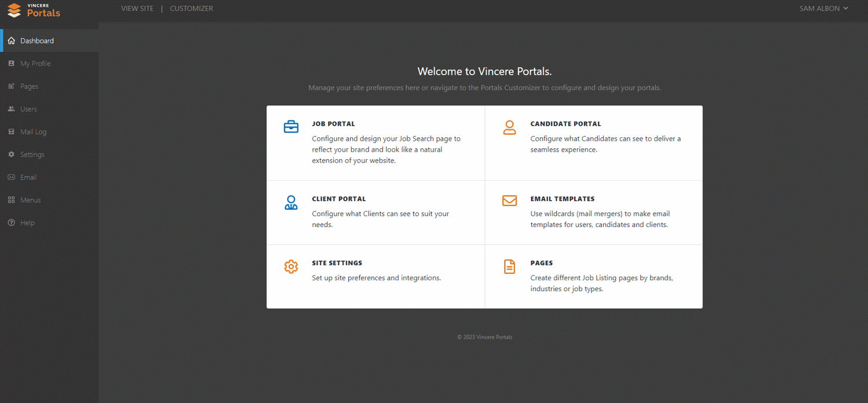Click the Candidate Portal person icon
Screen dimensions: 868x403
[x=509, y=127]
